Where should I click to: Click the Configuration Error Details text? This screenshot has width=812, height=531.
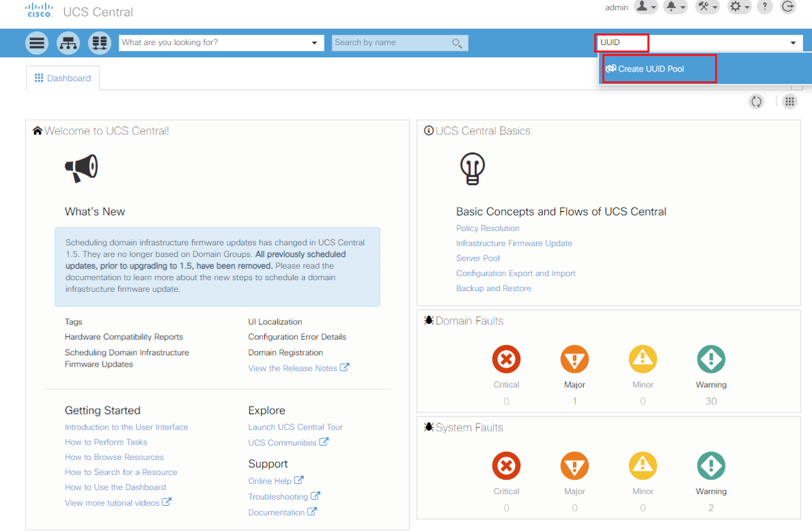tap(297, 337)
